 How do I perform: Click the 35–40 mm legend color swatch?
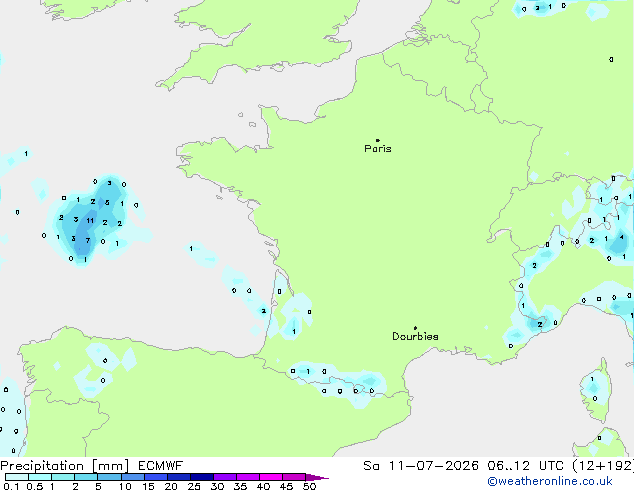[247, 477]
